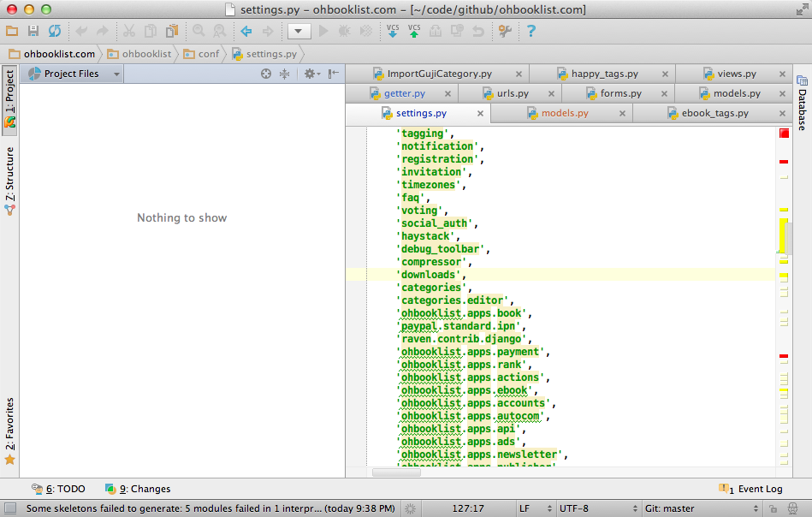Screen dimensions: 812x517
Task: Select the settings.py breadcrumb
Action: coord(264,54)
